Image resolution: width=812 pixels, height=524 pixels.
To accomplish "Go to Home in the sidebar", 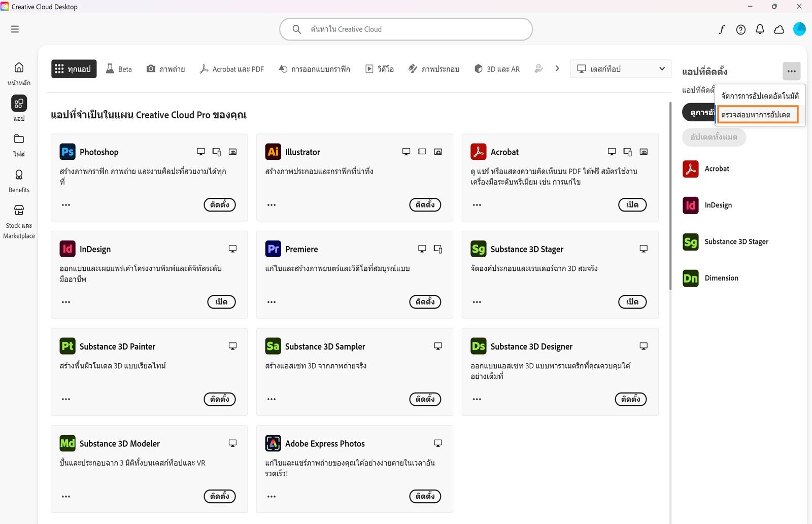I will pyautogui.click(x=19, y=68).
